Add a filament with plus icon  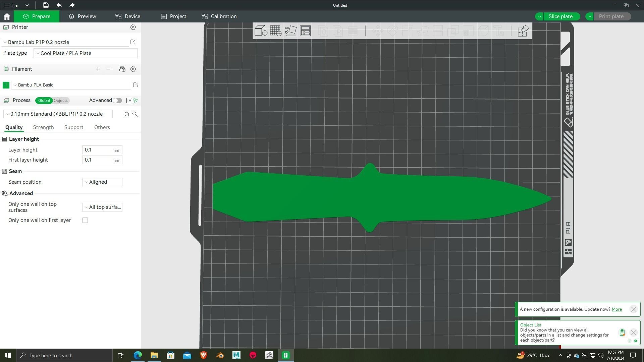tap(98, 69)
